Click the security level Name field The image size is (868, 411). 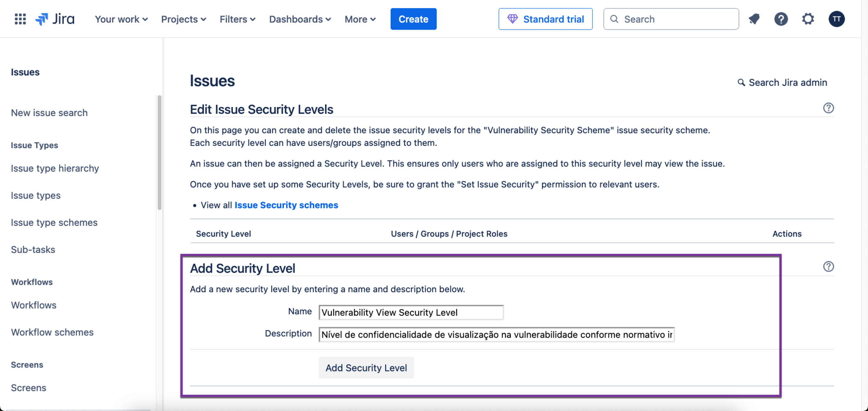(x=411, y=313)
